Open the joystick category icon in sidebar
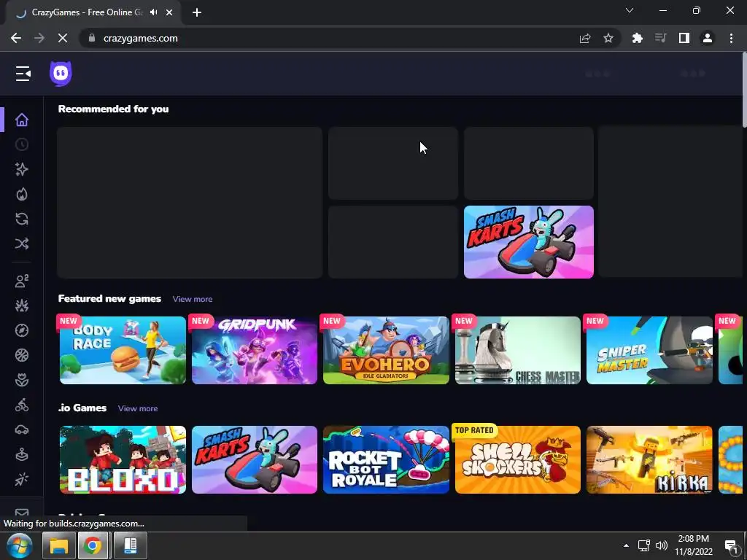Image resolution: width=747 pixels, height=560 pixels. 22,455
